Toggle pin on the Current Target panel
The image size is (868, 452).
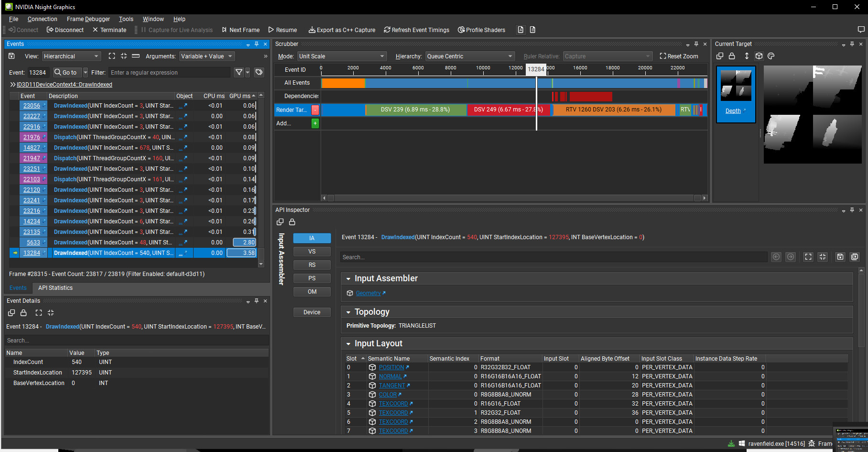(x=852, y=44)
